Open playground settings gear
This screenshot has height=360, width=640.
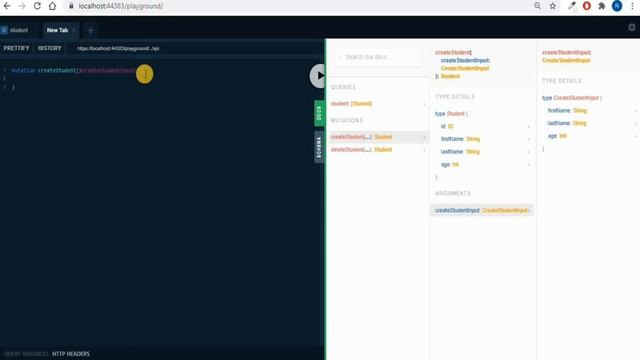[631, 27]
